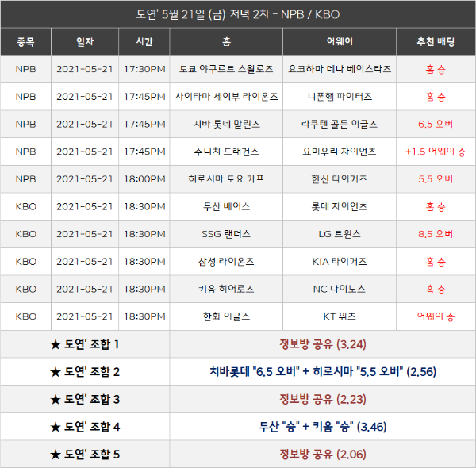Image resolution: width=476 pixels, height=468 pixels.
Task: Click '정보방 공유 (2.23)' text
Action: [x=323, y=400]
